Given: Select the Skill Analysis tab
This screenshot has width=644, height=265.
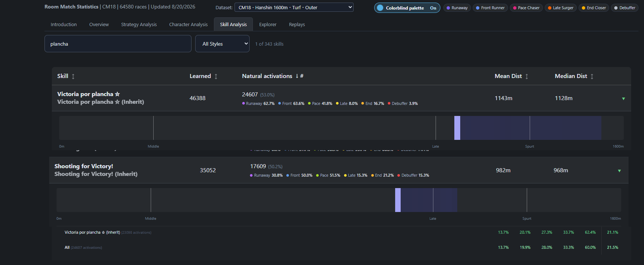Looking at the screenshot, I should pos(233,25).
